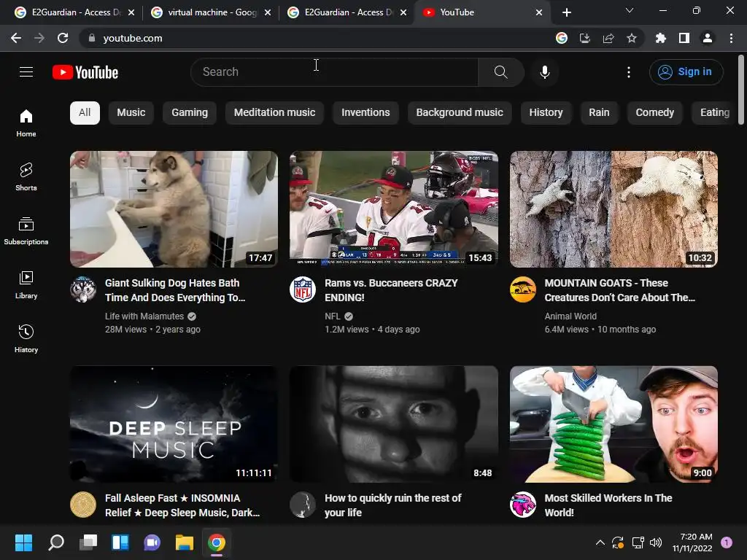Image resolution: width=747 pixels, height=560 pixels.
Task: Open Most Skilled Workers video thumbnail
Action: point(614,424)
